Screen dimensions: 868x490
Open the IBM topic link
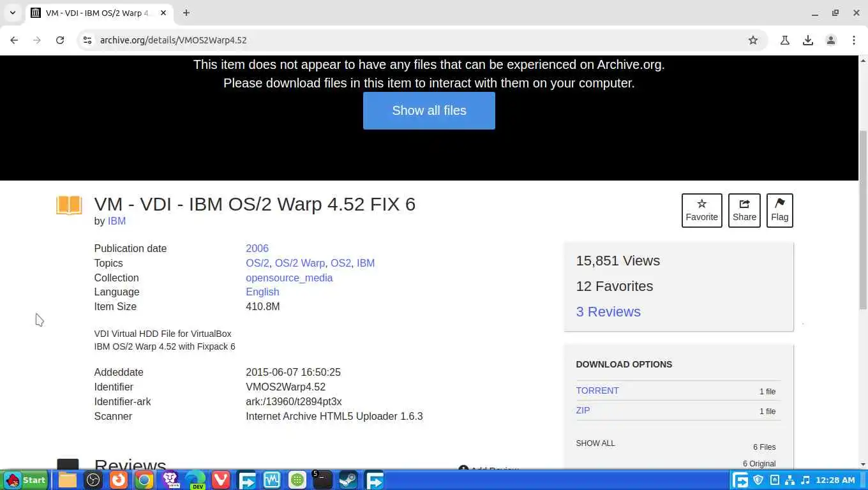(366, 263)
